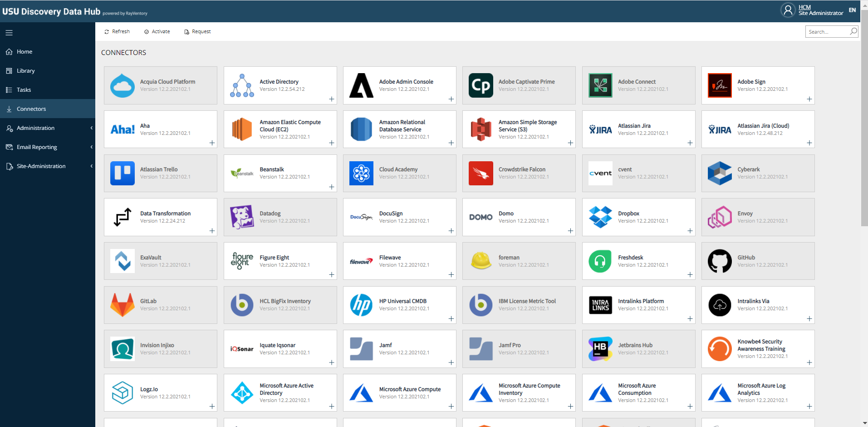Click the IBM License Metric Tool title

pyautogui.click(x=527, y=301)
